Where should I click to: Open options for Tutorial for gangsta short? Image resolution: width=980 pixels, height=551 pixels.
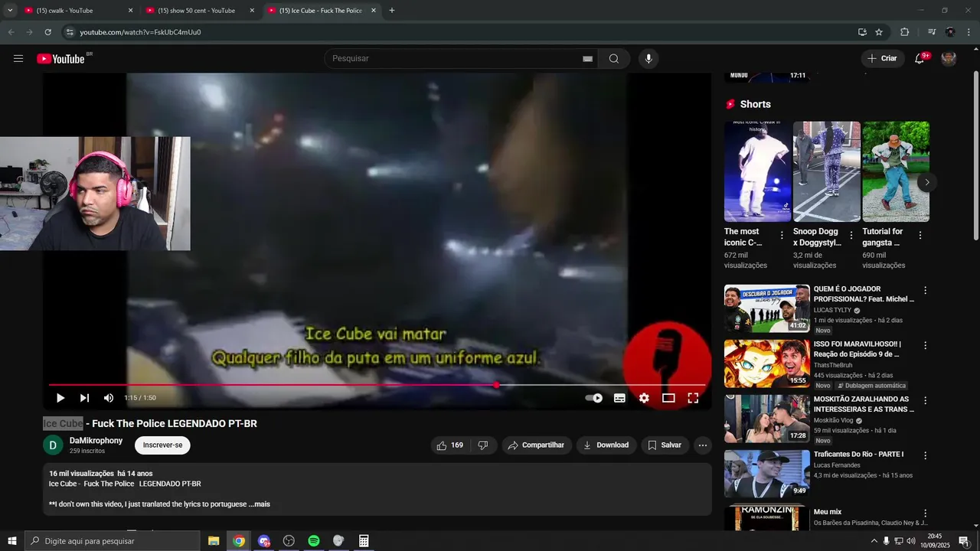[920, 236]
